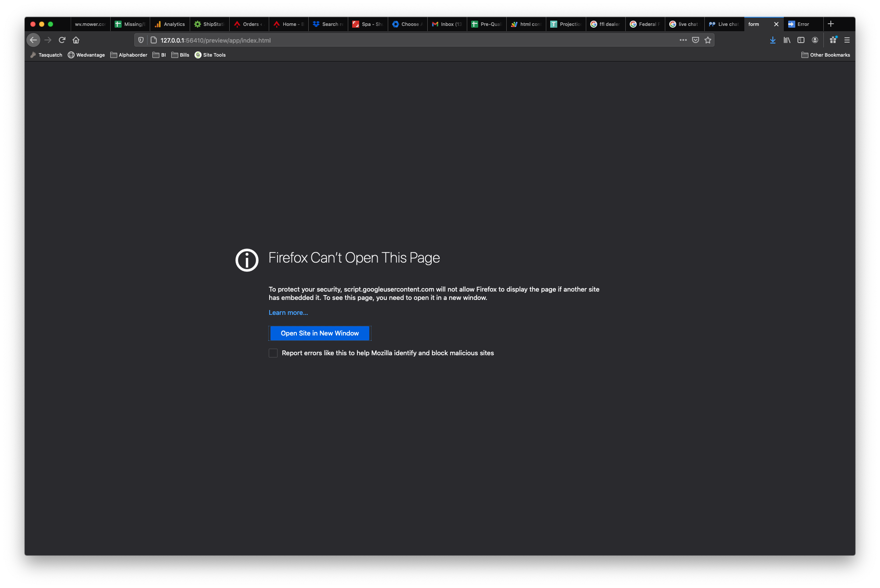This screenshot has height=588, width=880.
Task: Open the extensions icon with blue dot
Action: 833,40
